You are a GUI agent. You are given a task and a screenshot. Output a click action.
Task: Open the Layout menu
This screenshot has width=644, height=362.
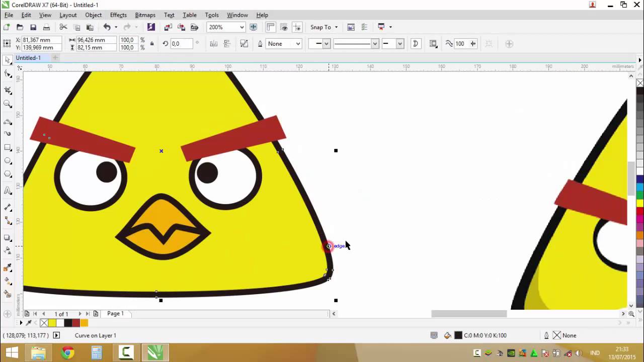coord(68,15)
